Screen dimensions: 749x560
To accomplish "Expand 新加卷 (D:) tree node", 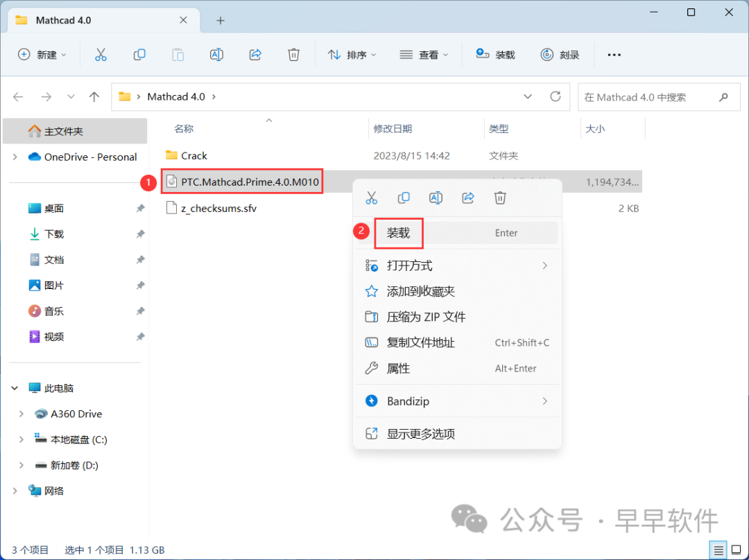I will [x=21, y=466].
